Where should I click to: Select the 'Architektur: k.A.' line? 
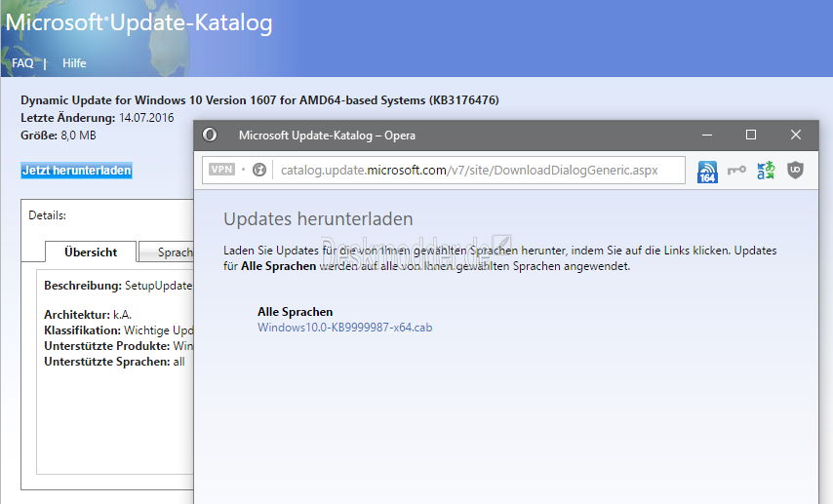coord(88,315)
